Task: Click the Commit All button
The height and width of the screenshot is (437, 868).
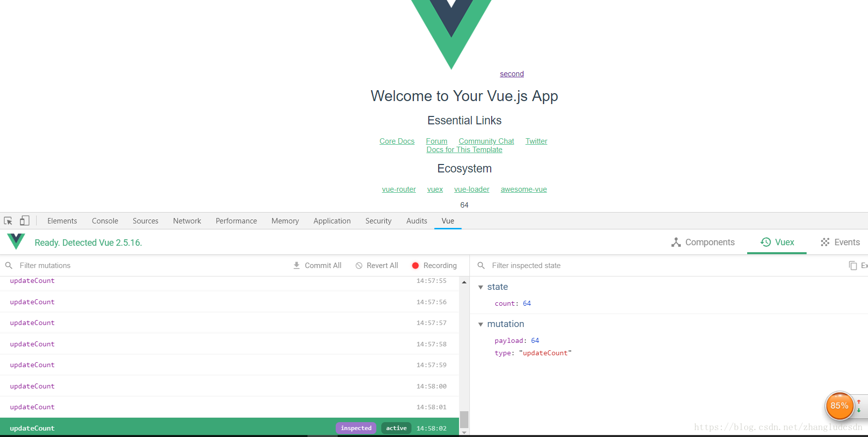Action: coord(317,266)
